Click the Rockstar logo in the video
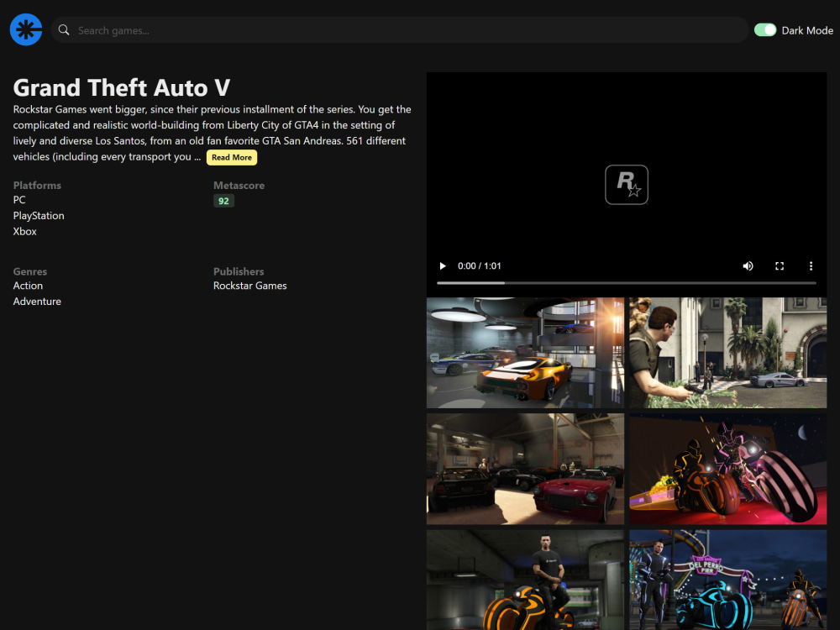The height and width of the screenshot is (630, 840). (x=627, y=184)
